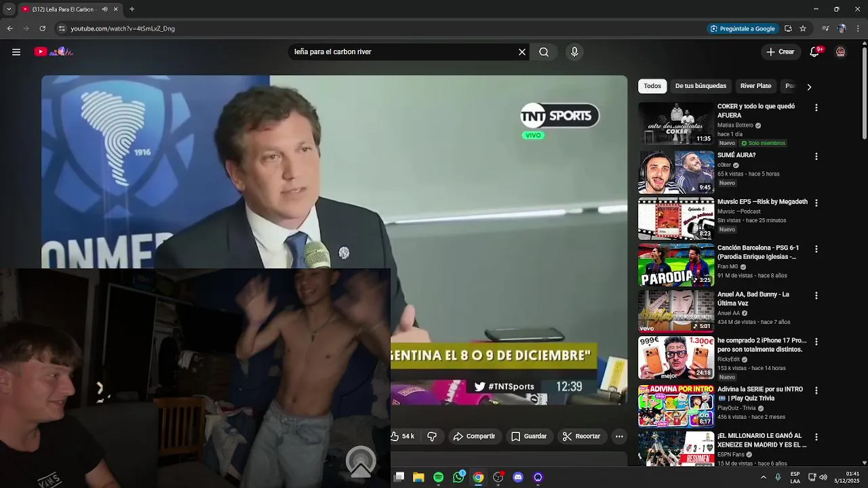Save the video with Guardar
This screenshot has width=868, height=488.
tap(529, 436)
